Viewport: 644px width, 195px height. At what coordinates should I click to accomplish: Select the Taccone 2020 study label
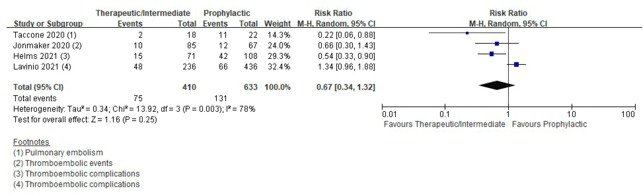[x=45, y=35]
